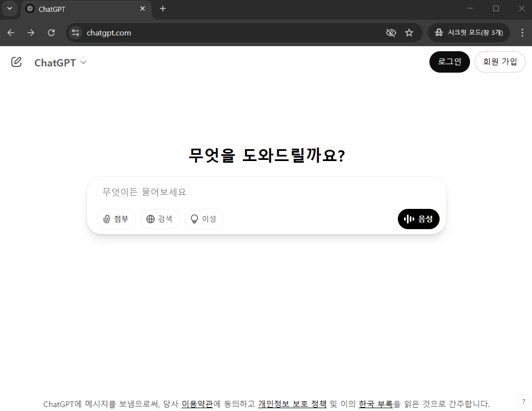The width and height of the screenshot is (532, 411).
Task: Minimize the browser window
Action: click(470, 8)
